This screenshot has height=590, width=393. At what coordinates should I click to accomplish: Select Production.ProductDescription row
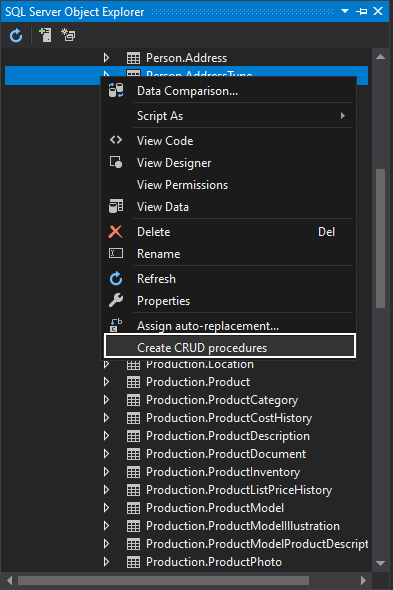(x=186, y=436)
